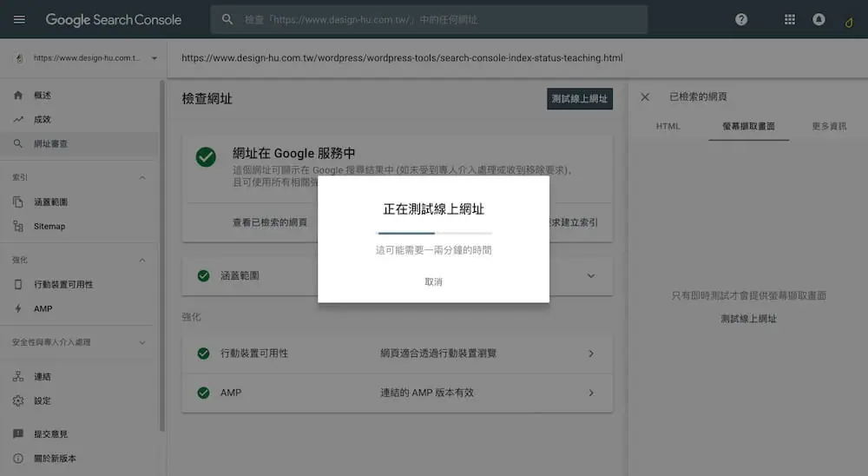Switch to the 螢幕擷取畫面 tab
The image size is (868, 476).
pyautogui.click(x=748, y=126)
